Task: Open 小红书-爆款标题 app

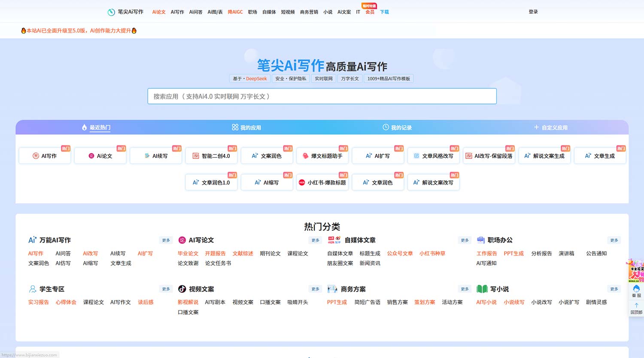Action: pyautogui.click(x=322, y=182)
